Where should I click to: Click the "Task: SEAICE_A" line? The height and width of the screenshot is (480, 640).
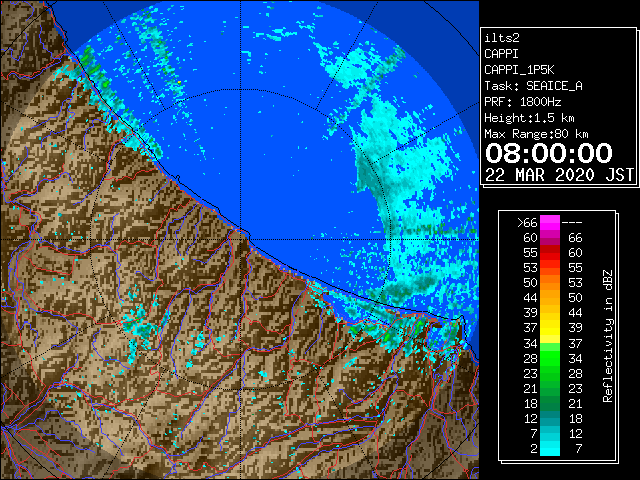click(x=533, y=86)
